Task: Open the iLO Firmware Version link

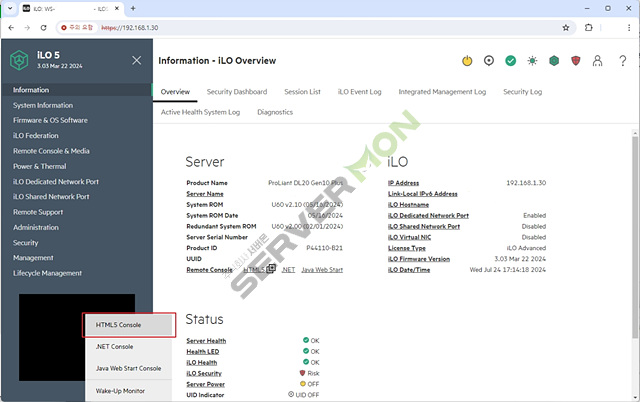Action: [419, 259]
